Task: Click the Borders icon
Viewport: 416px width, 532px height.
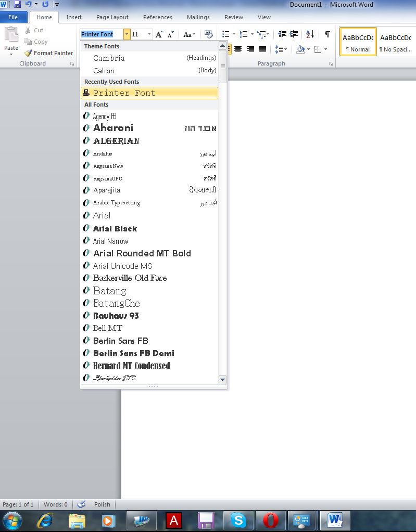Action: pyautogui.click(x=318, y=49)
